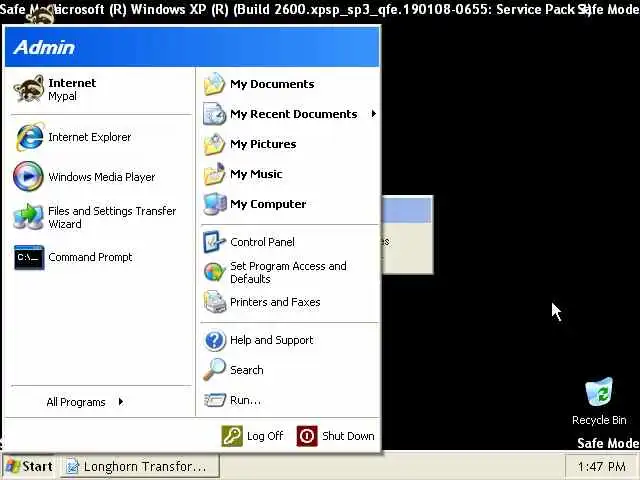Click the Shut Down button label
The height and width of the screenshot is (480, 640).
tap(348, 436)
